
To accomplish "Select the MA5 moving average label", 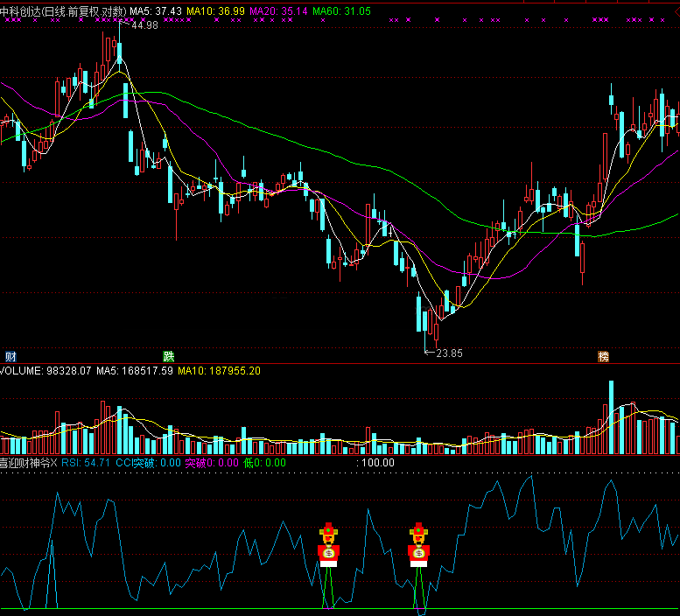I will click(155, 10).
